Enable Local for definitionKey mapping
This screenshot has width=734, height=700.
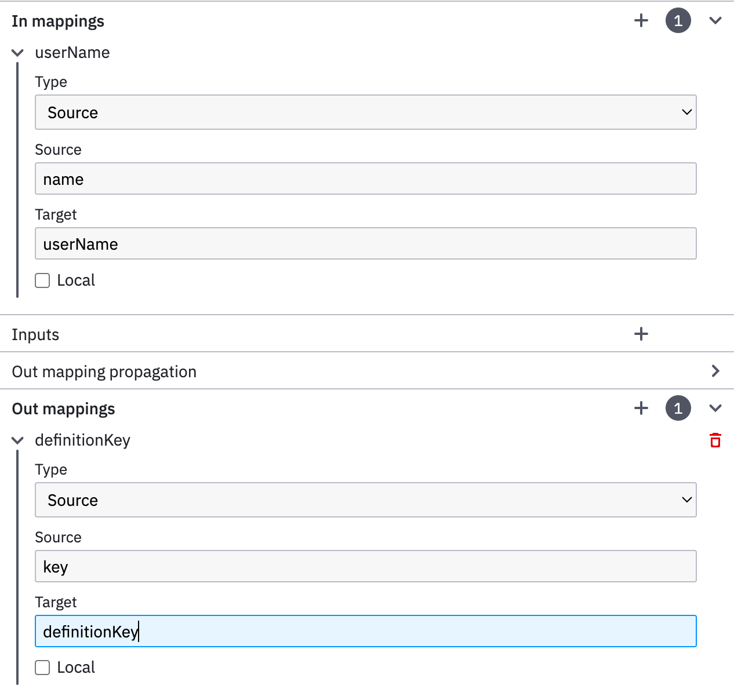[x=42, y=668]
